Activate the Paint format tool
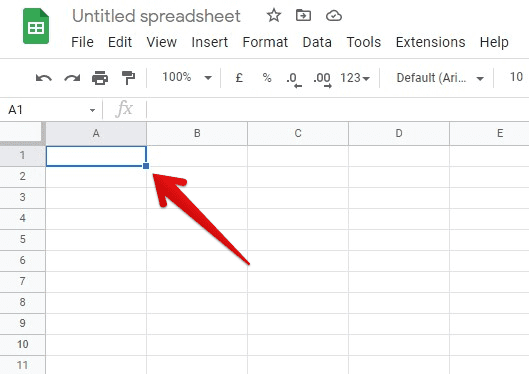529x374 pixels. coord(129,78)
